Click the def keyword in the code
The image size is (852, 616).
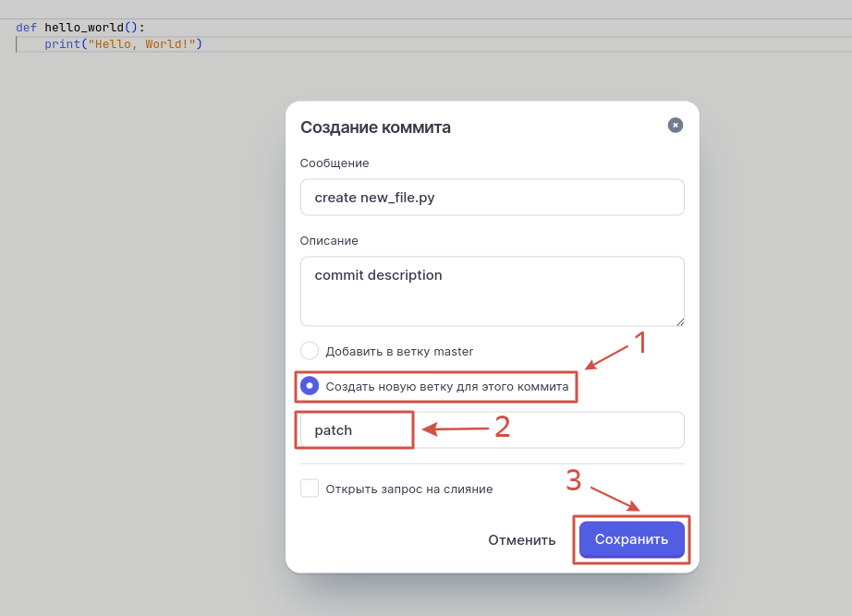tap(26, 28)
